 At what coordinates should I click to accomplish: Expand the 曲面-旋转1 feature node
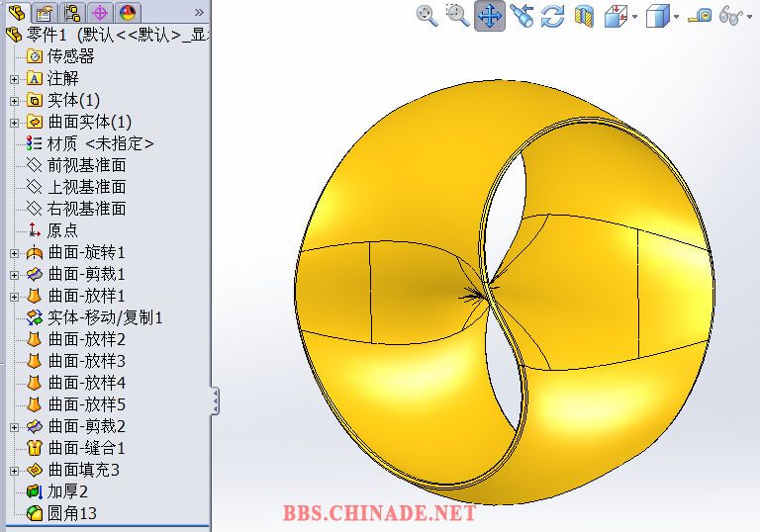14,252
